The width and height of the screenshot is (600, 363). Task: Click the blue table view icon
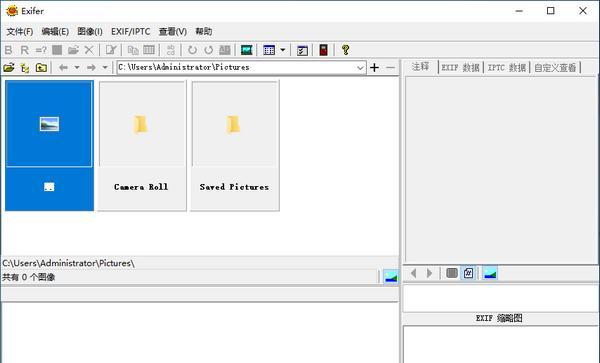pyautogui.click(x=269, y=50)
